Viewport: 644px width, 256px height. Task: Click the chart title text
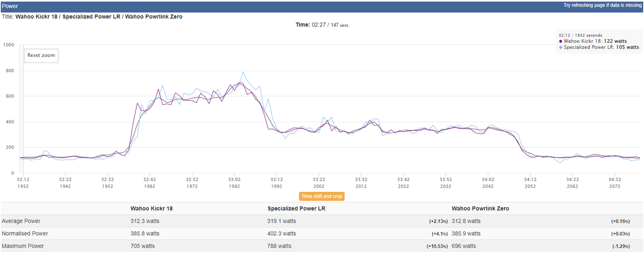pyautogui.click(x=92, y=17)
